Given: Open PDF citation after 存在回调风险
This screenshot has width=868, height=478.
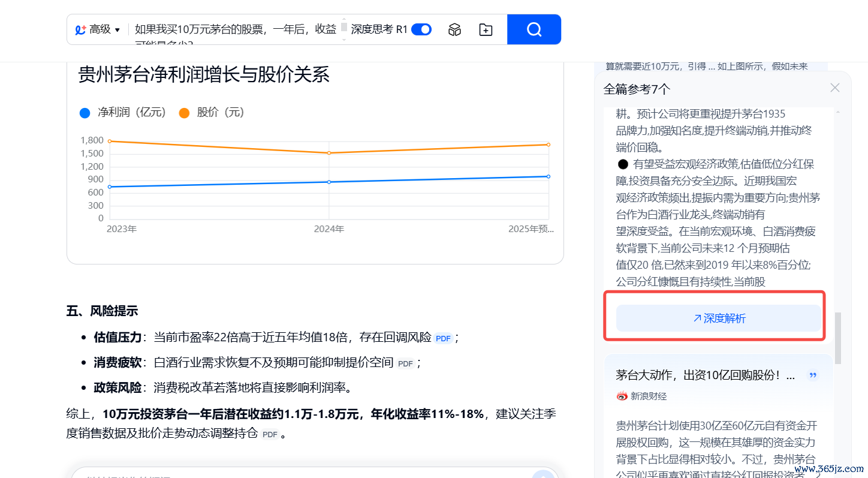Looking at the screenshot, I should (443, 338).
